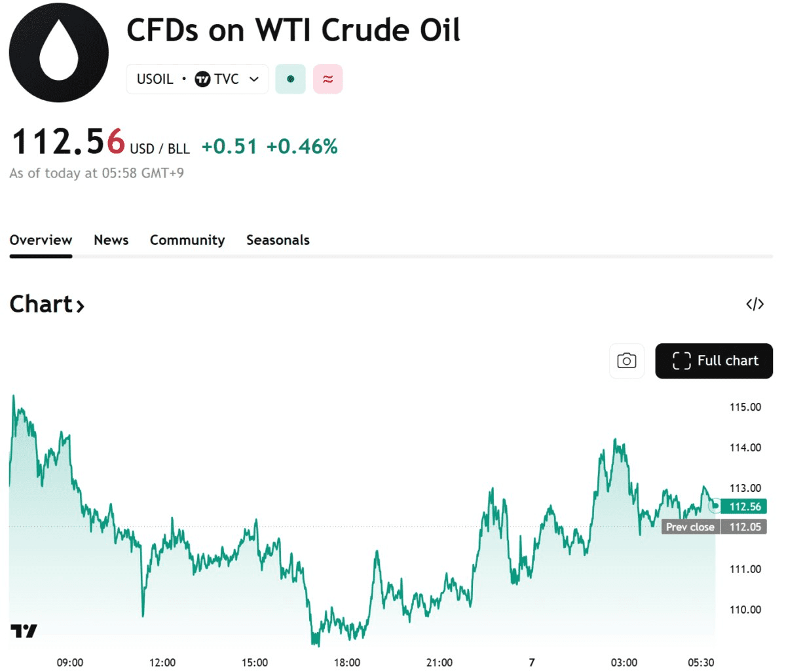Click the red approximate-sign CFD indicator icon
The image size is (786, 672).
pos(327,79)
